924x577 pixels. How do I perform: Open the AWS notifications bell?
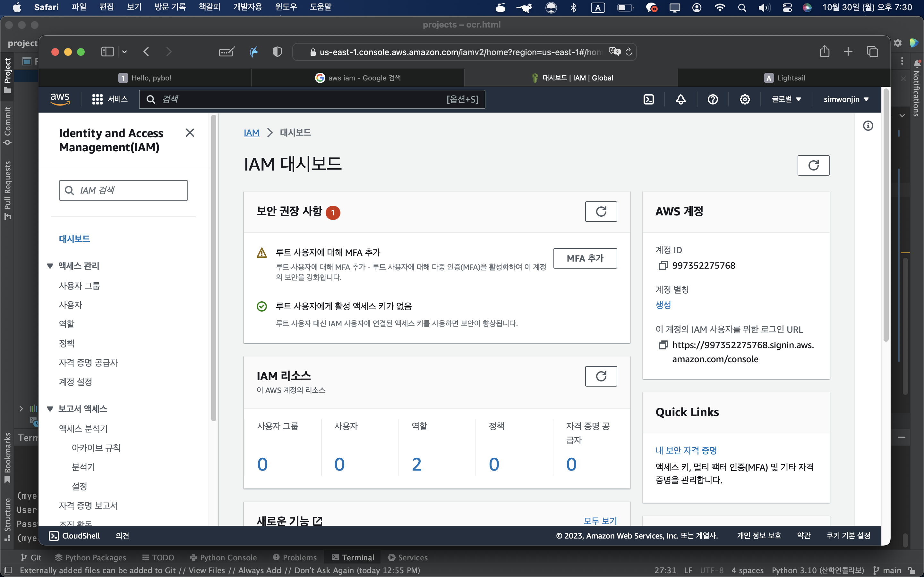click(x=680, y=99)
